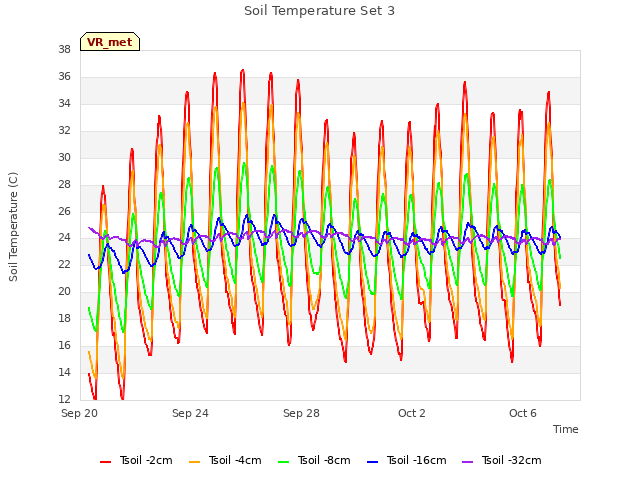
Task: Click the 'Time' x-axis label
Action: pos(566,429)
